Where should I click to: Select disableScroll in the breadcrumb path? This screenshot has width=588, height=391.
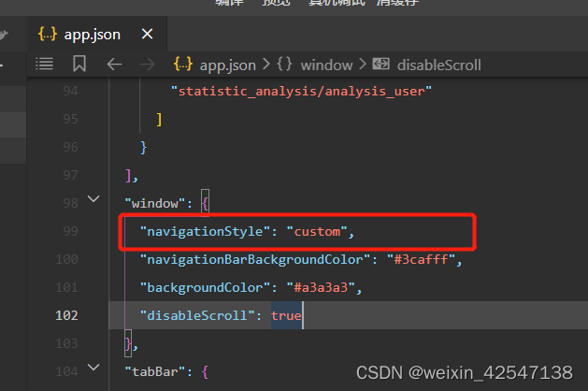439,65
